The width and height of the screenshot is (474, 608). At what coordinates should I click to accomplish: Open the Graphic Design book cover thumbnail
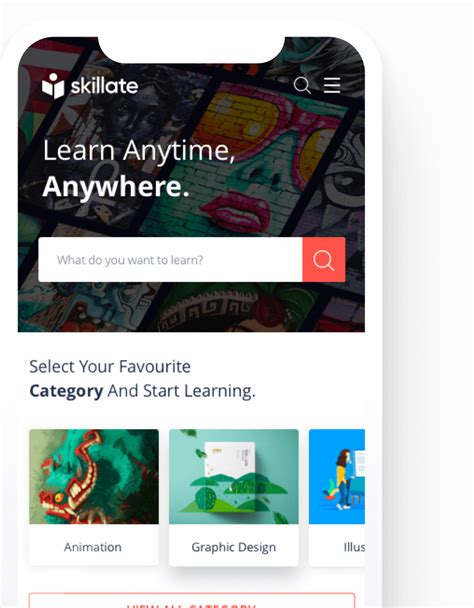pos(234,477)
